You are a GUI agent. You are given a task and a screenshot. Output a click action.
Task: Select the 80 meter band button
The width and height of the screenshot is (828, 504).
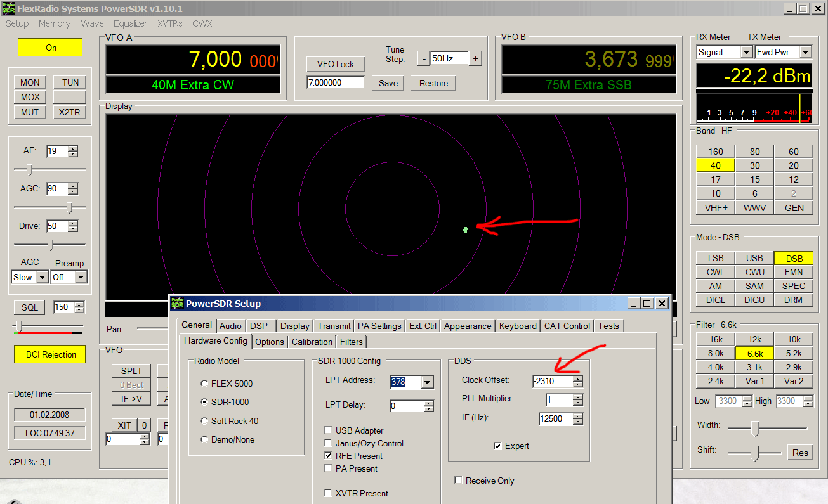(754, 151)
